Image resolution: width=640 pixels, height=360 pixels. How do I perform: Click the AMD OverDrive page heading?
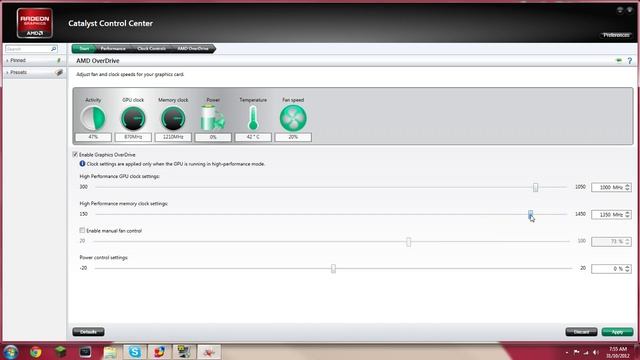tap(98, 61)
